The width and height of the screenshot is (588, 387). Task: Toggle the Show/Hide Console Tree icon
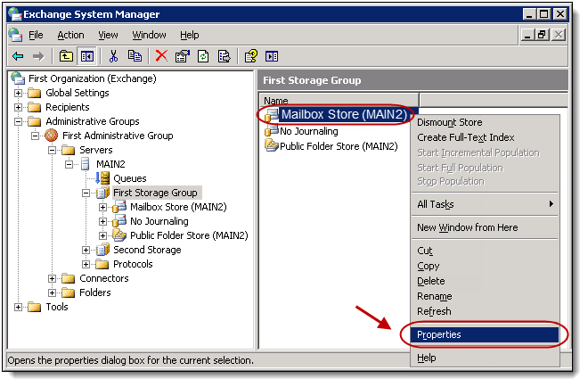(87, 57)
